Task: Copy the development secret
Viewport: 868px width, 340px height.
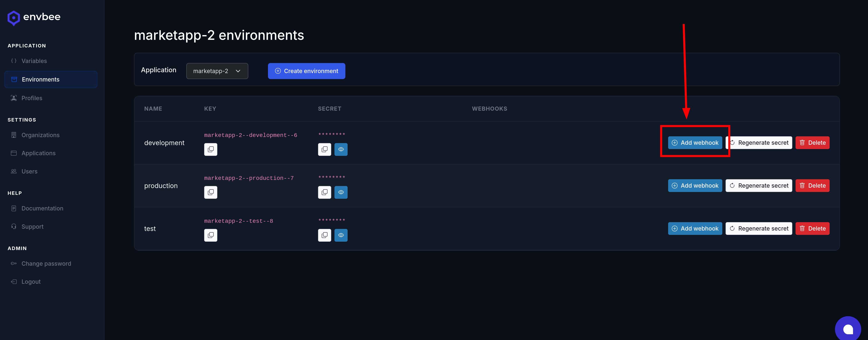Action: pyautogui.click(x=324, y=149)
